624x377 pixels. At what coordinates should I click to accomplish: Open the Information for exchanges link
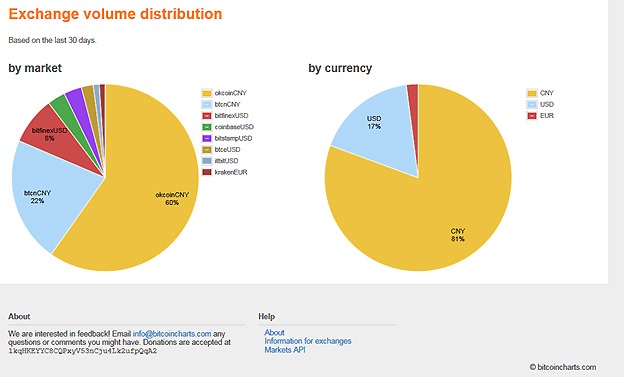coord(308,341)
